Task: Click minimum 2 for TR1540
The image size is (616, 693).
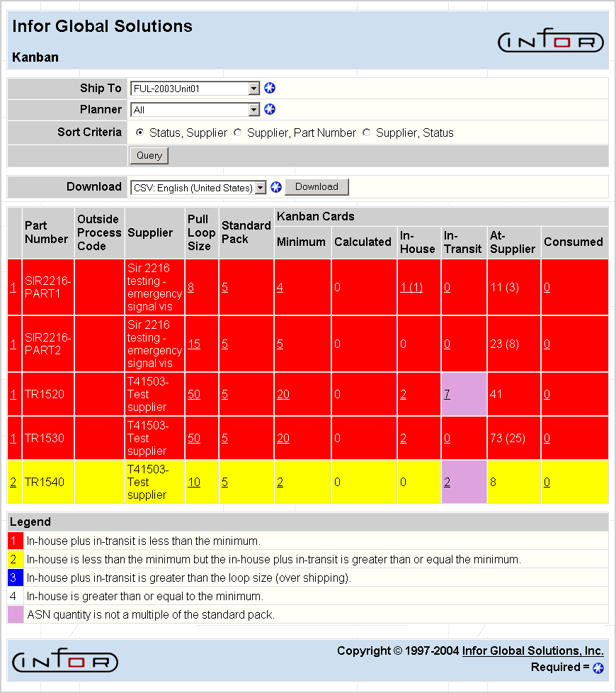Action: point(280,482)
